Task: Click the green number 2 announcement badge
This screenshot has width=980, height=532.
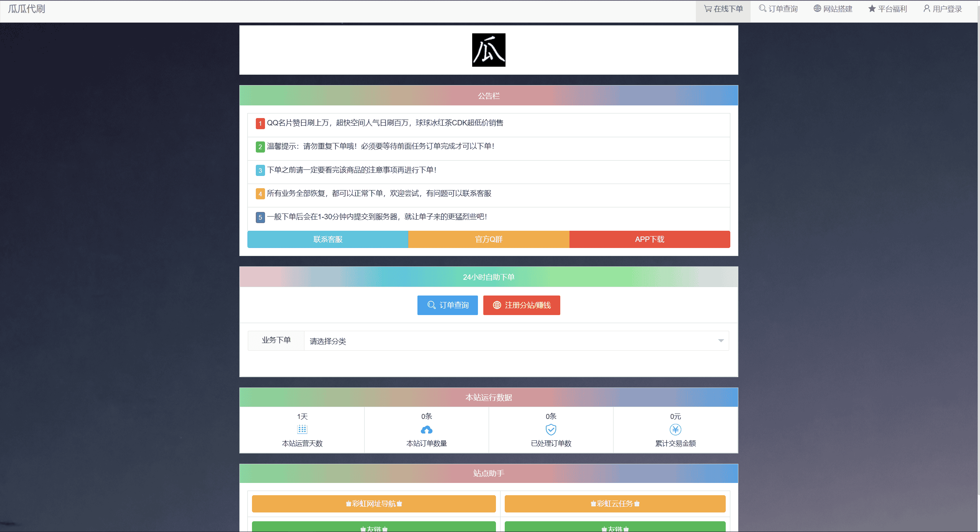Action: tap(260, 147)
